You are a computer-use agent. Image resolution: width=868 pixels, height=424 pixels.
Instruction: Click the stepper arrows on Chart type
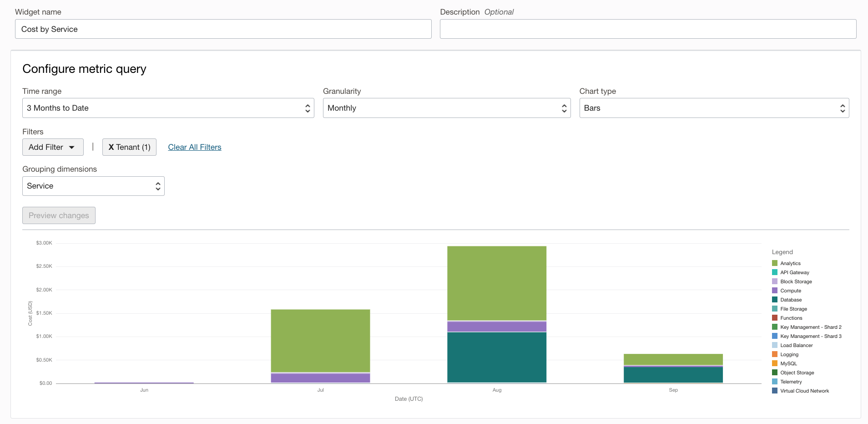(x=843, y=108)
